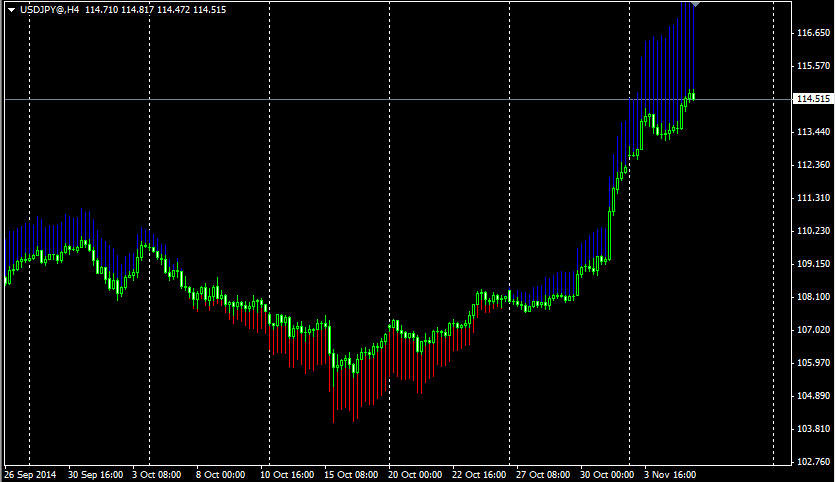Click the 108.100 price scale label

coord(813,297)
